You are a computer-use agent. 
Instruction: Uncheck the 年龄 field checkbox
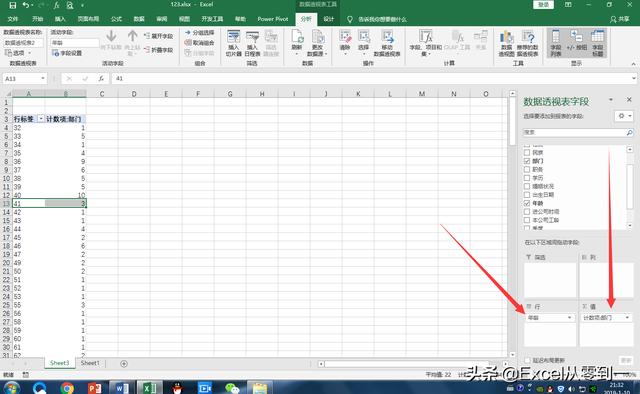(527, 203)
